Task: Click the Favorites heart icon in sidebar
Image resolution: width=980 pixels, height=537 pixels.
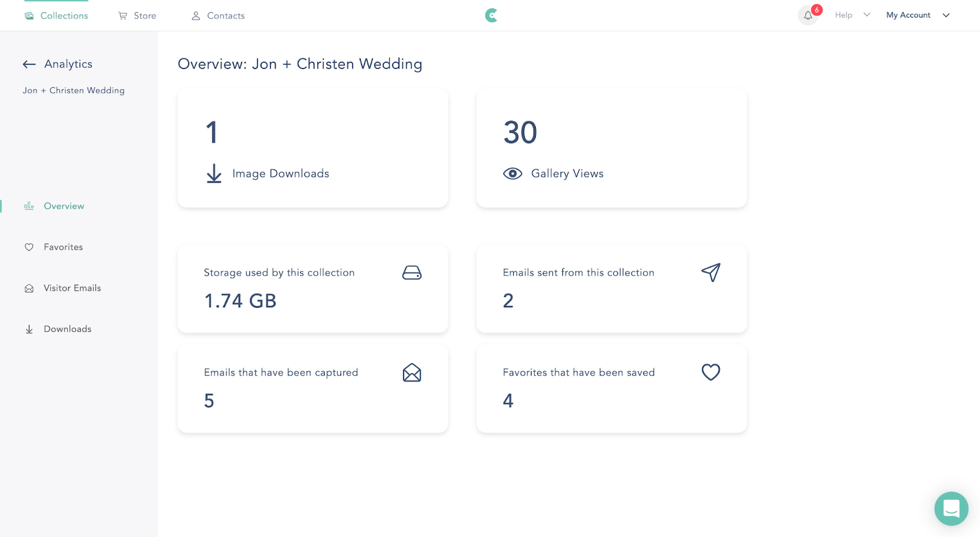Action: point(29,247)
